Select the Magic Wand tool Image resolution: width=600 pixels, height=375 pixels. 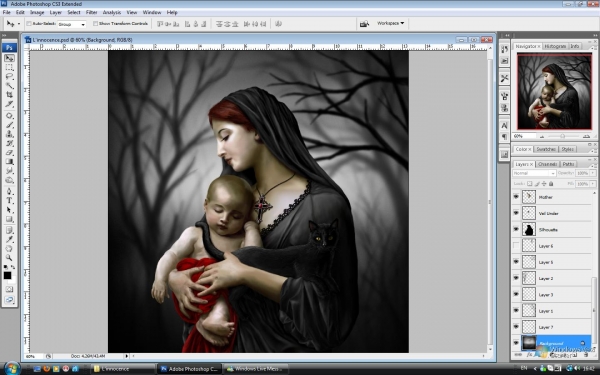click(x=9, y=85)
